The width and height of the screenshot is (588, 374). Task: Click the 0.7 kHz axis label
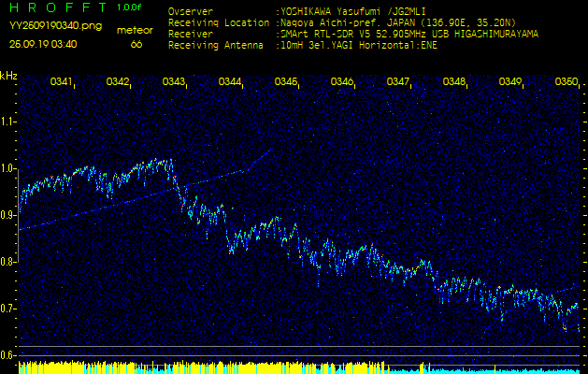click(x=7, y=309)
